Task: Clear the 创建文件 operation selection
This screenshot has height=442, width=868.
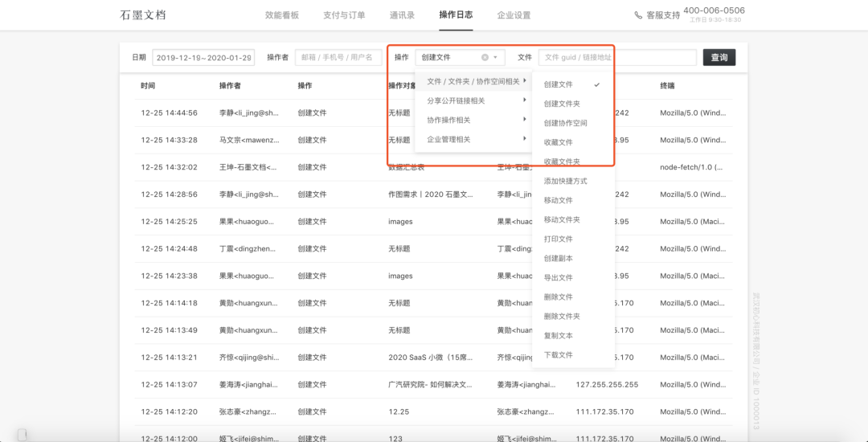Action: tap(485, 58)
